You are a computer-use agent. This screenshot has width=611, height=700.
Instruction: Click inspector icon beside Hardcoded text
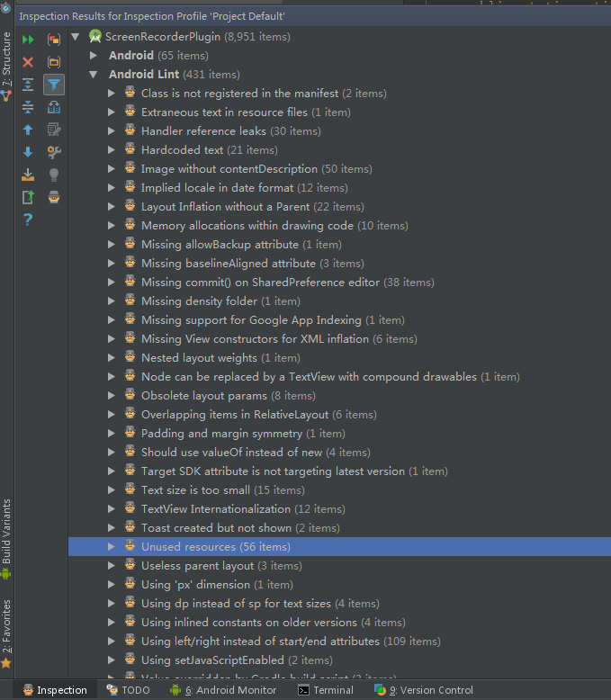[130, 148]
